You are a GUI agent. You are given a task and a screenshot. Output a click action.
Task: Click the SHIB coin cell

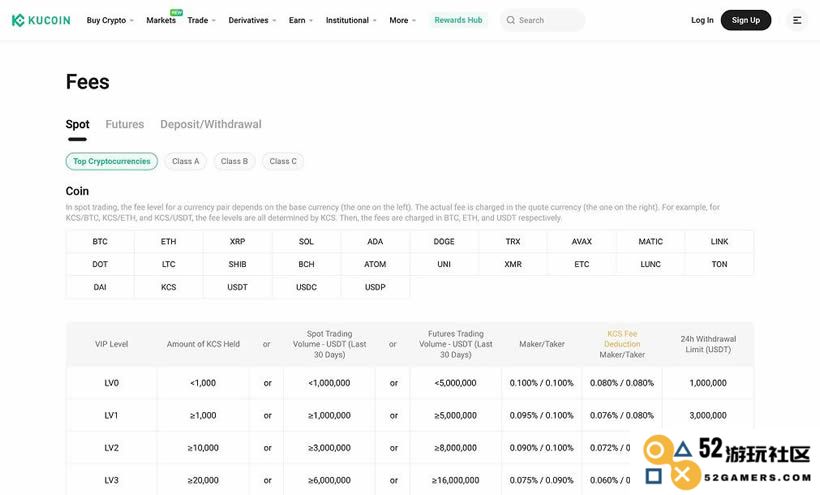coord(237,264)
